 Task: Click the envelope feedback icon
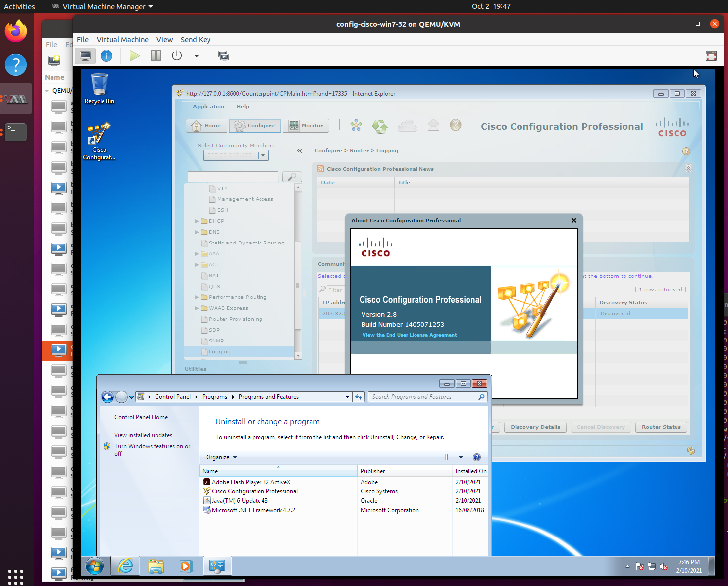tap(433, 125)
